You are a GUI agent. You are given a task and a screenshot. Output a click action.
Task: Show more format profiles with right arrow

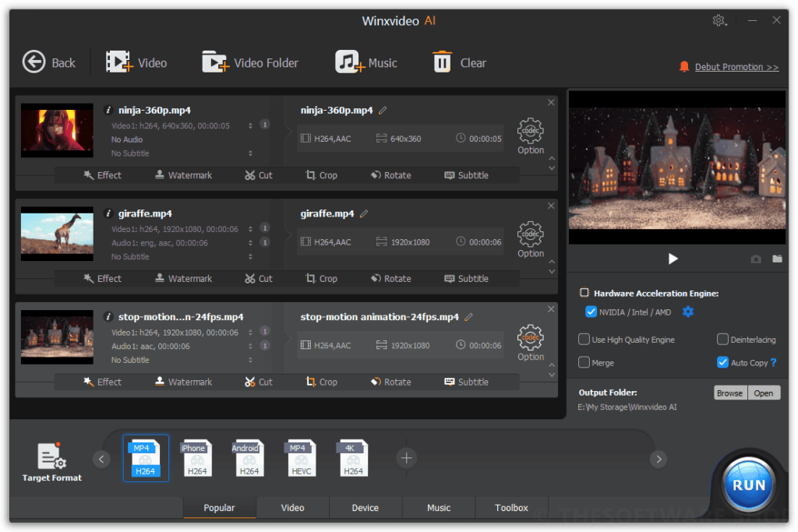coord(658,459)
